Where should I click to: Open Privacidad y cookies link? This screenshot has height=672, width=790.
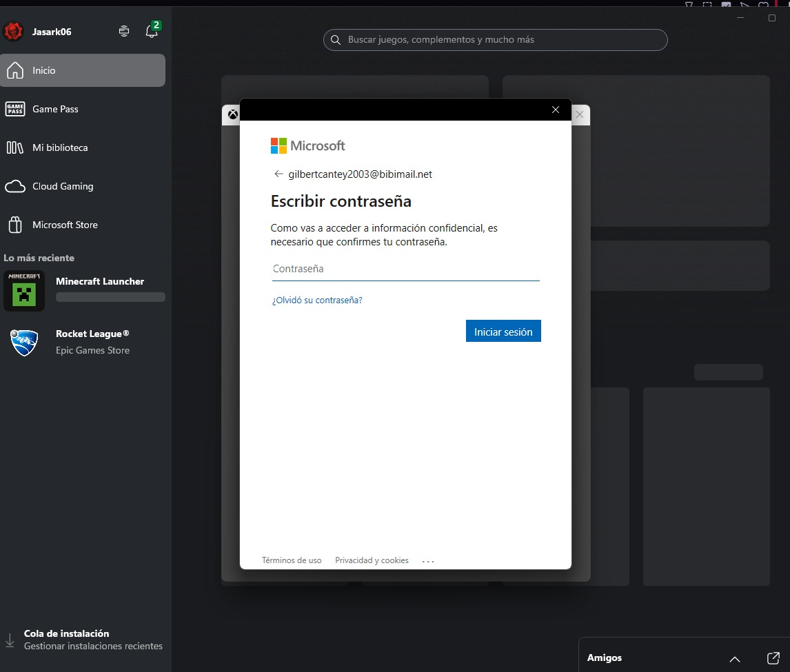[x=372, y=560]
